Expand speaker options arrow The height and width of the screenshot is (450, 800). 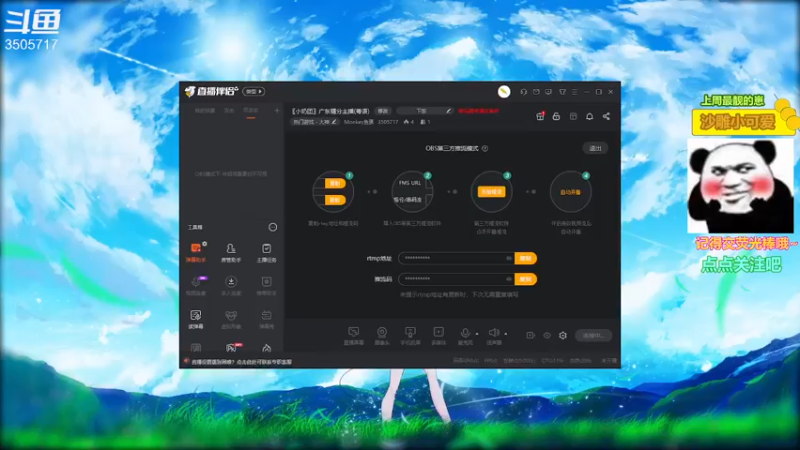(x=506, y=334)
